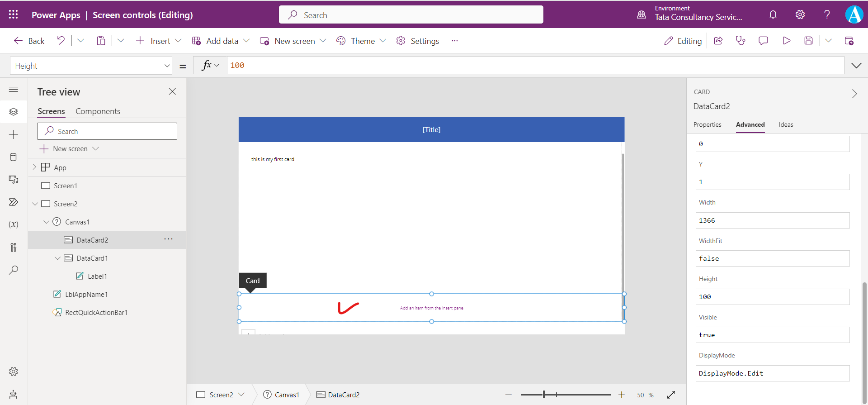
Task: Open the App checker icon
Action: tap(741, 41)
